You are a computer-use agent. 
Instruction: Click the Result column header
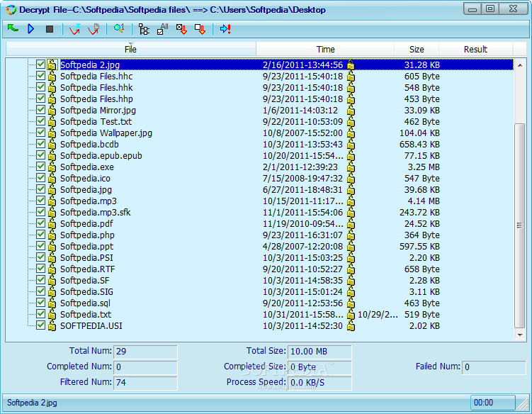point(475,49)
